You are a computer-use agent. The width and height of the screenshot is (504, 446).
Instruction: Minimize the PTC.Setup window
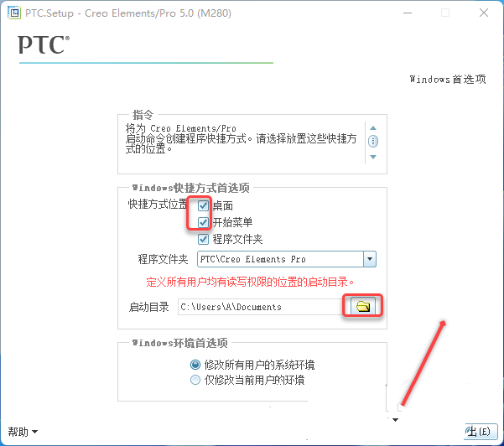408,13
